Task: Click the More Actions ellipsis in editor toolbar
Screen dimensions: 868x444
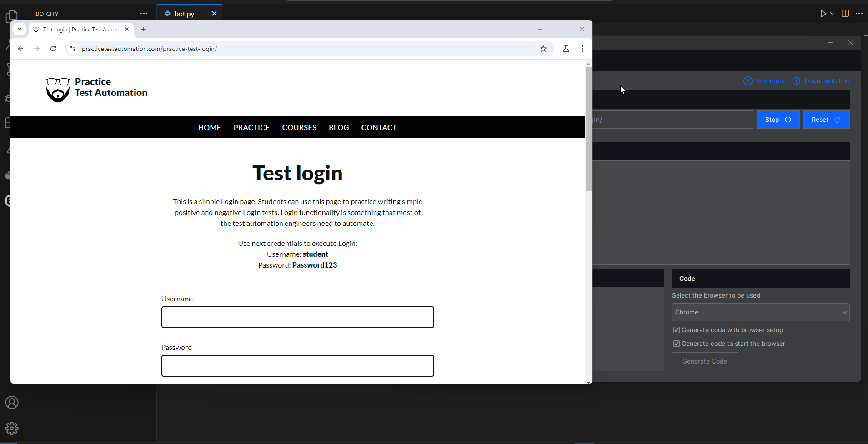Action: pyautogui.click(x=859, y=13)
